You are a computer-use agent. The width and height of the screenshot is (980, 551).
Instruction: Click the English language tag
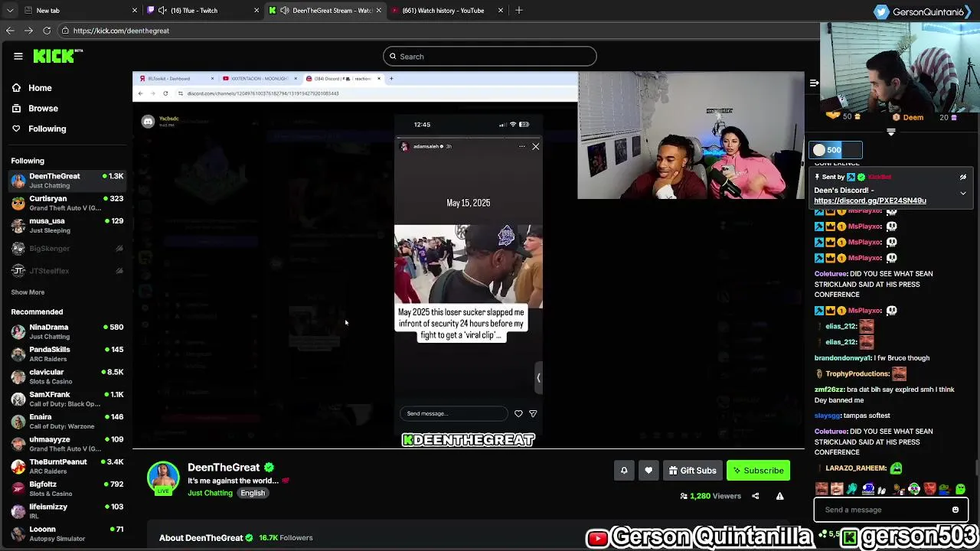[x=253, y=493]
